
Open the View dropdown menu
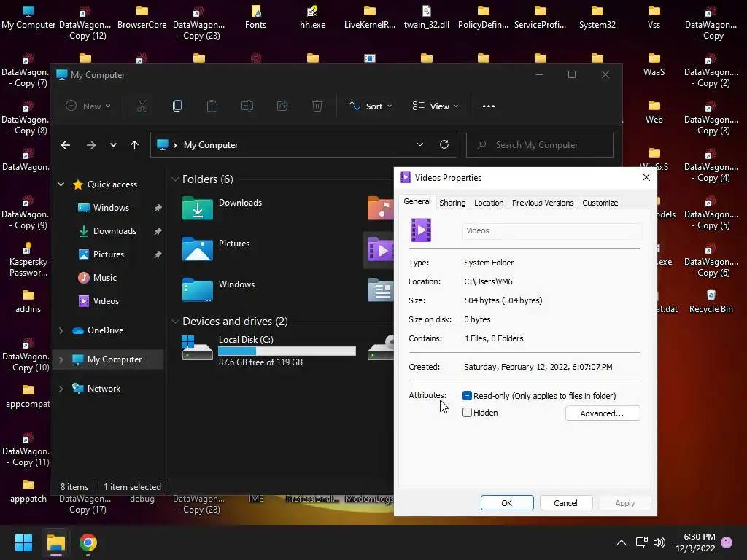click(x=435, y=106)
